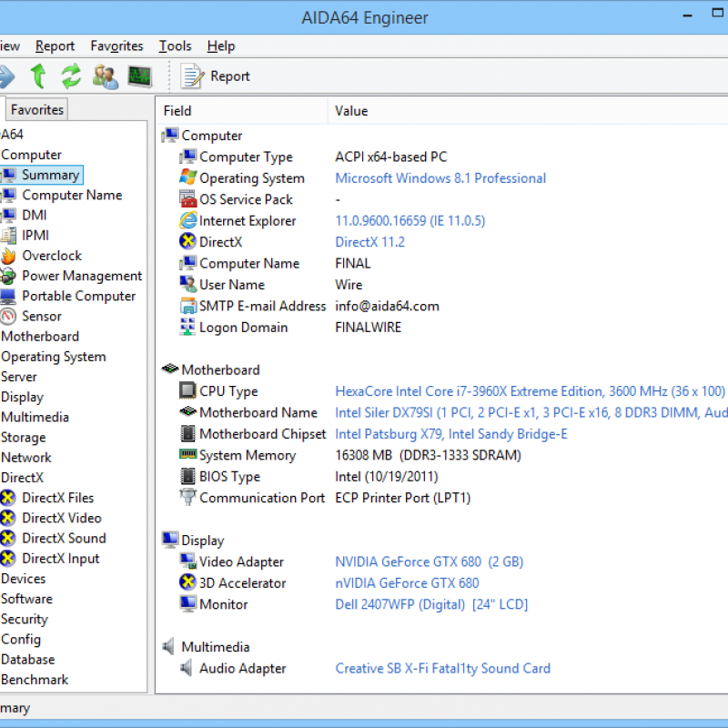Viewport: 728px width, 728px height.
Task: Switch to the Favorites tab in sidebar
Action: [x=37, y=109]
